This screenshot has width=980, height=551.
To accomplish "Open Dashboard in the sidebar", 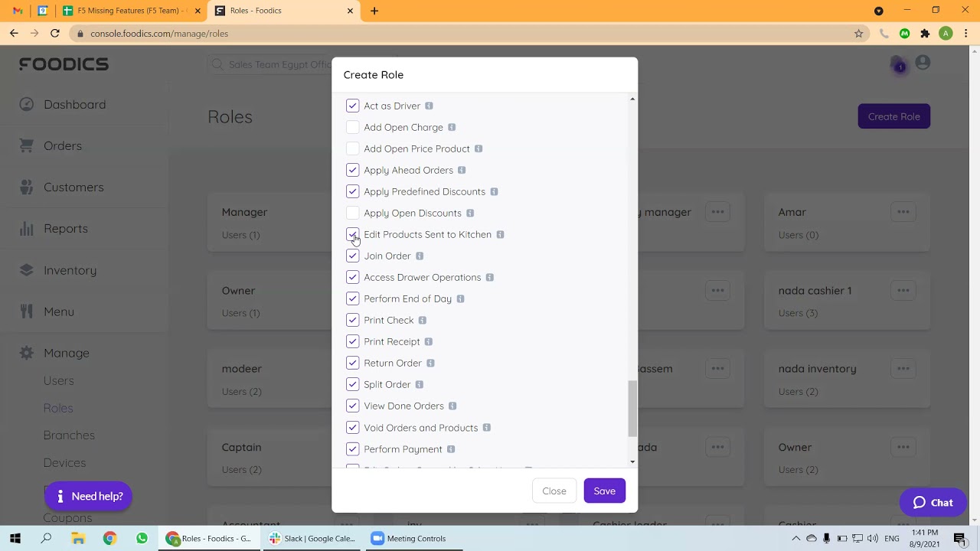I will [x=74, y=105].
